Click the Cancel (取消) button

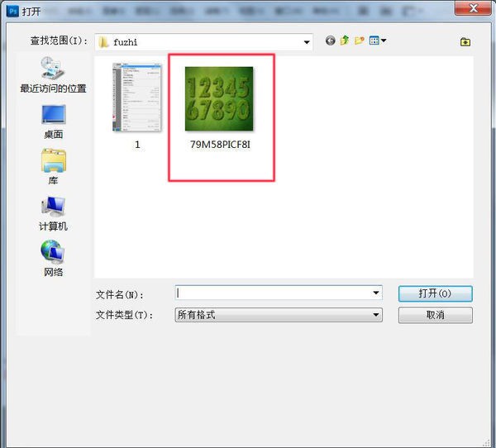point(435,315)
